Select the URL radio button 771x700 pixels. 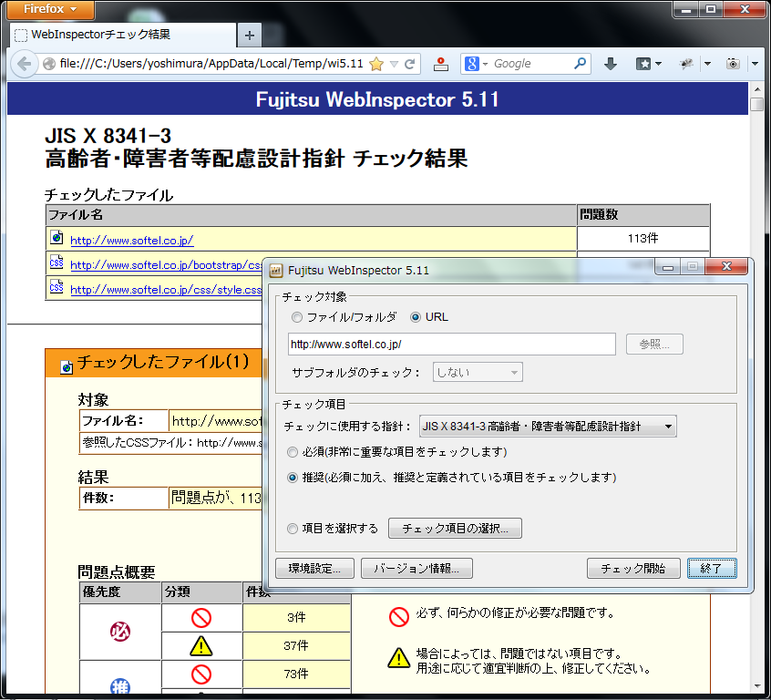(x=416, y=317)
